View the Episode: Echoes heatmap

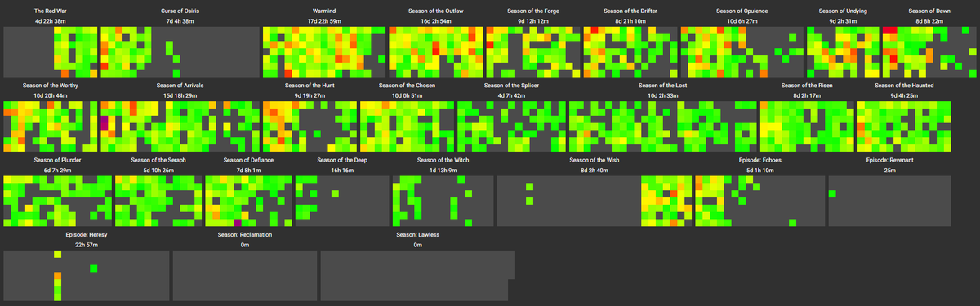[760, 202]
